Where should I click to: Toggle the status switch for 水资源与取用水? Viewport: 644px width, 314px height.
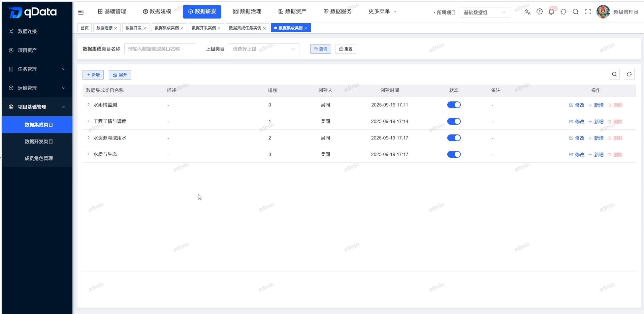pos(454,138)
